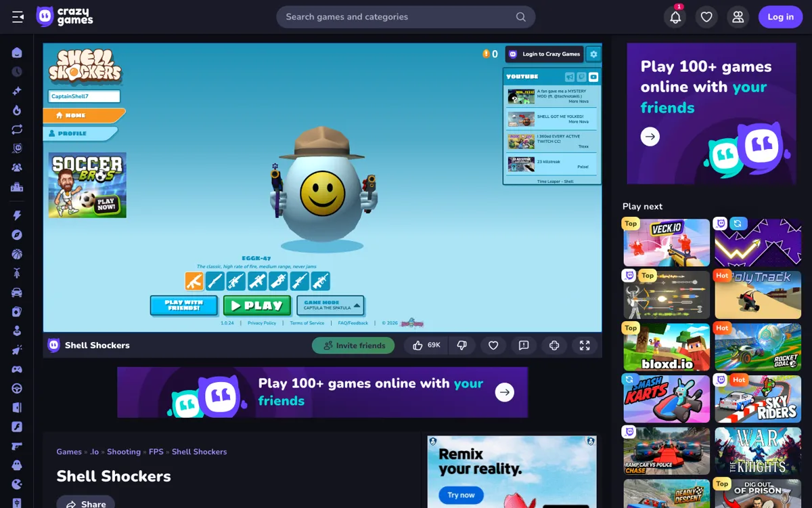This screenshot has width=812, height=508.
Task: Open popular games flame icon in sidebar
Action: 17,110
